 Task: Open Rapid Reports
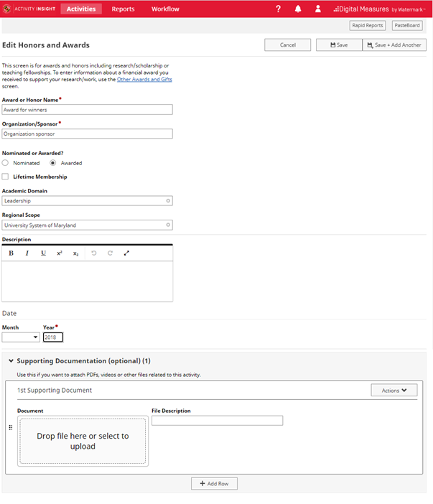[368, 25]
